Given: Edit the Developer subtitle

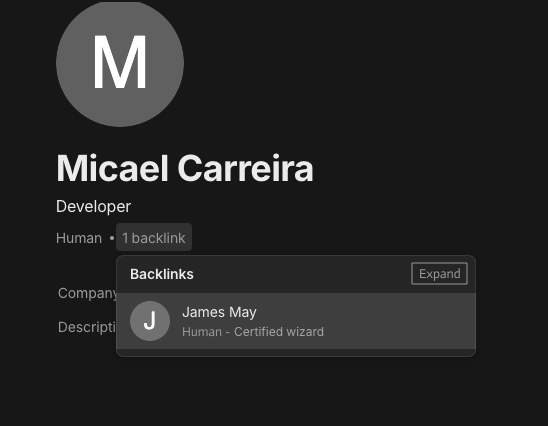Looking at the screenshot, I should [x=93, y=206].
